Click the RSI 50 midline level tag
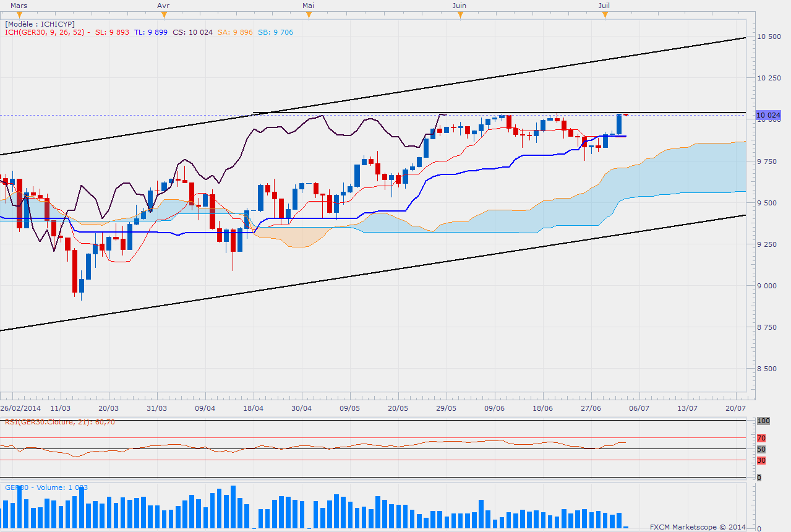 click(x=763, y=449)
